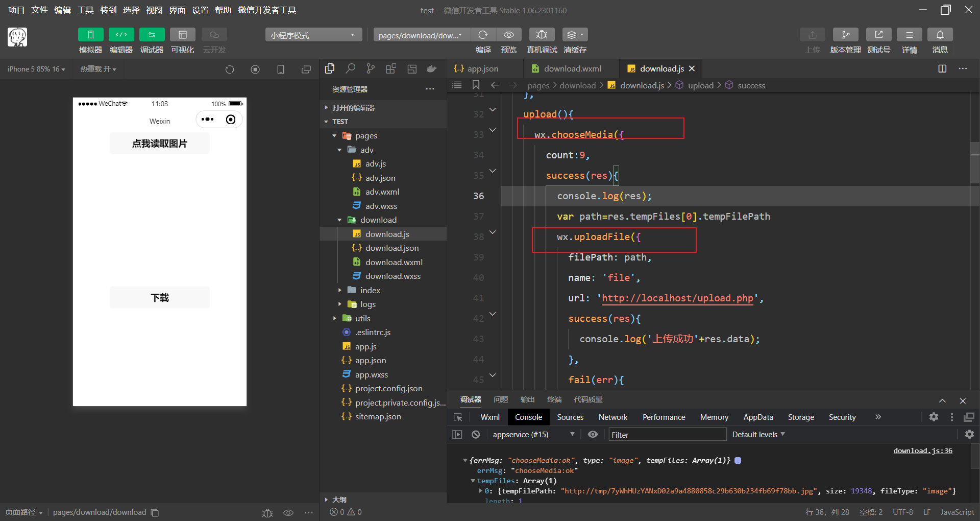Toggle the visualization (可视化) panel button

point(182,35)
